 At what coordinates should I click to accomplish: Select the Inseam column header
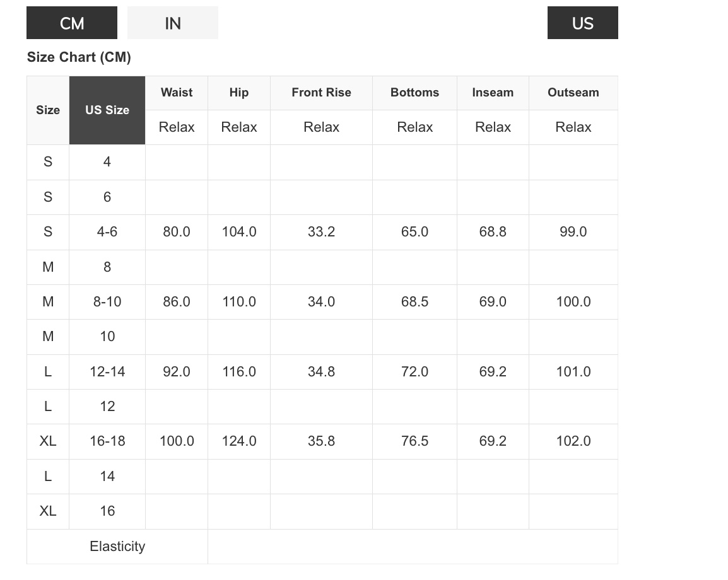[x=493, y=93]
